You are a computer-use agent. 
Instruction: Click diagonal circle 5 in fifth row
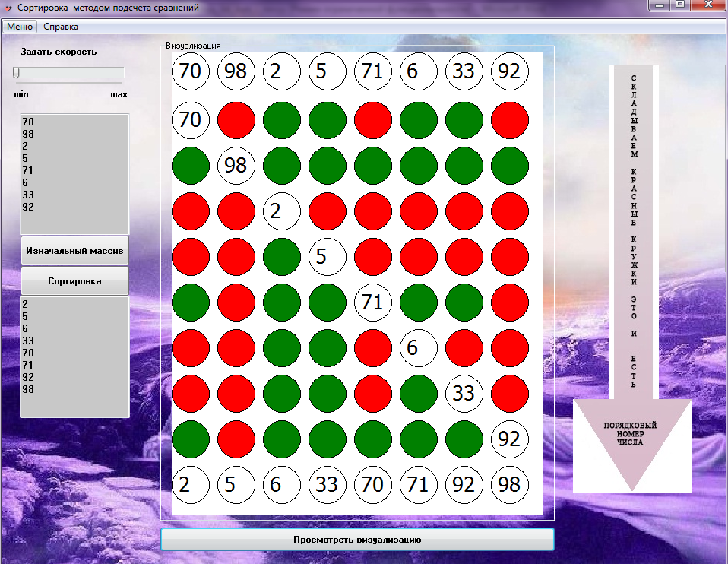(x=328, y=256)
